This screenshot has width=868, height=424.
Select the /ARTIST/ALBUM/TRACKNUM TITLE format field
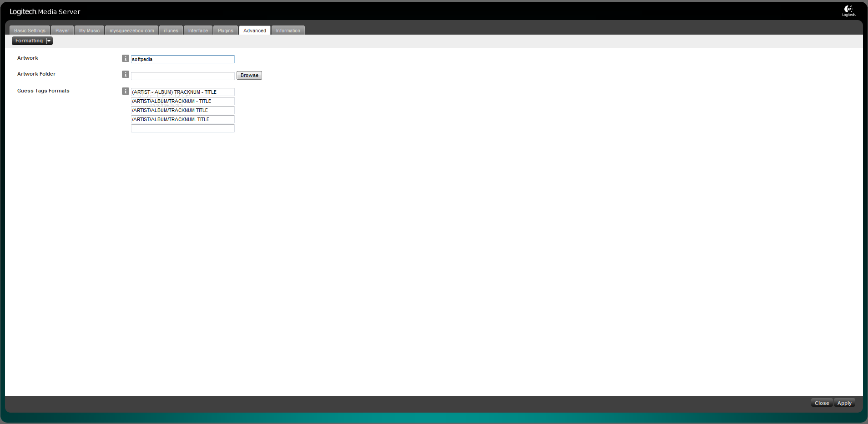click(183, 110)
